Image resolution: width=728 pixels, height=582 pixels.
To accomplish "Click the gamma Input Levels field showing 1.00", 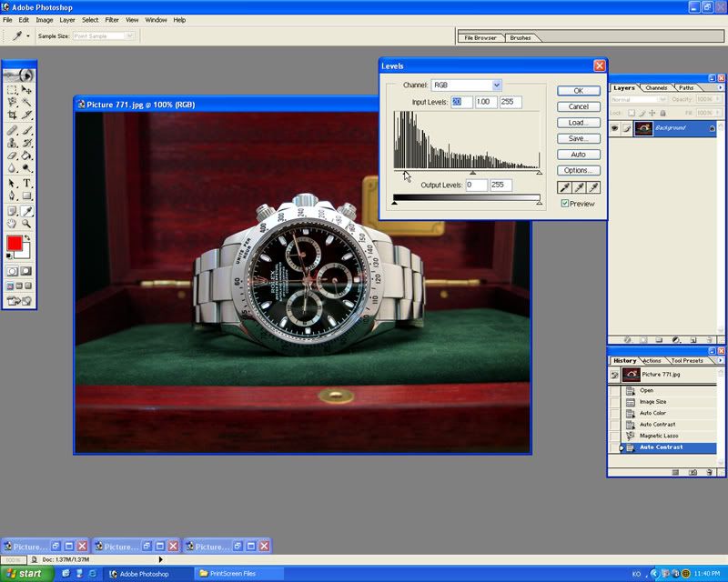I will tap(486, 102).
